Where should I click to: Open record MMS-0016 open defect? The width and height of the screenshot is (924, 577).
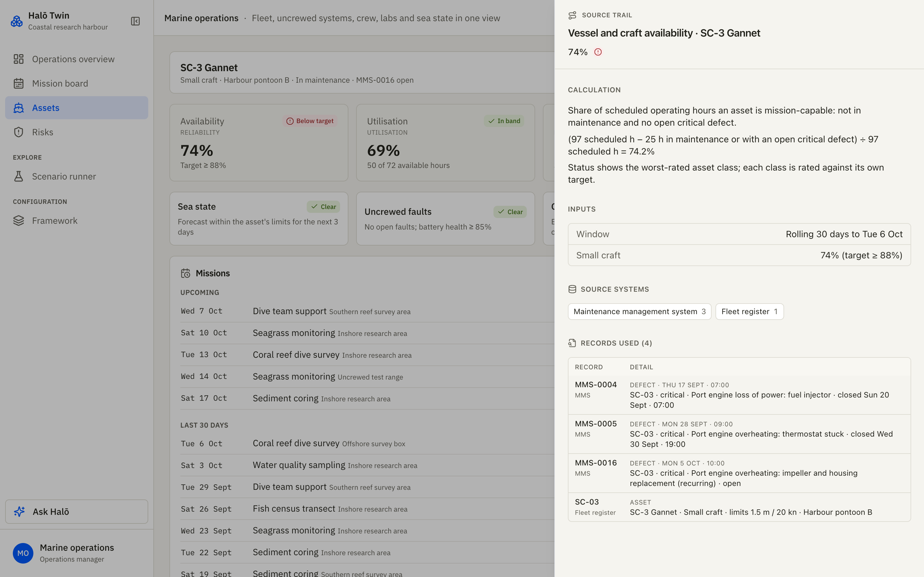coord(739,473)
